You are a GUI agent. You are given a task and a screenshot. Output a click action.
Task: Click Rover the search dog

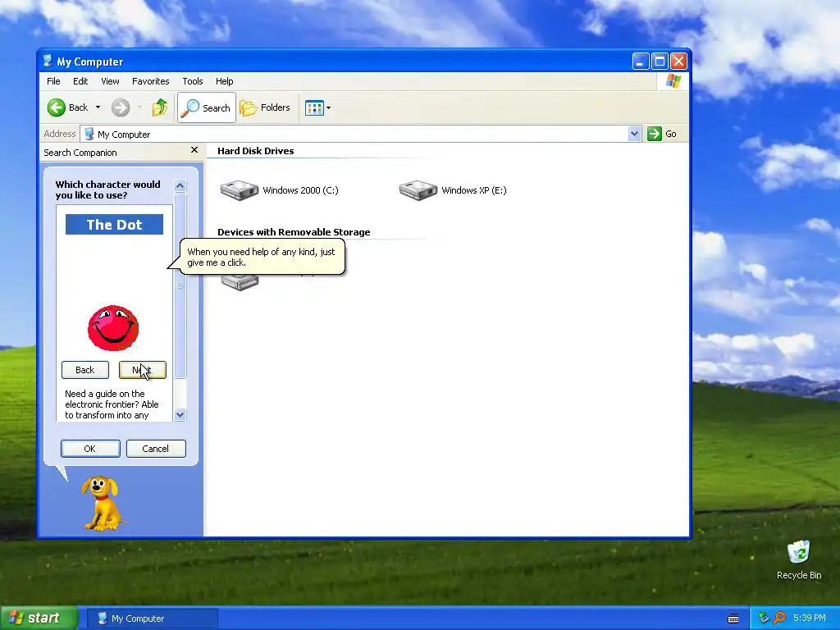coord(102,504)
